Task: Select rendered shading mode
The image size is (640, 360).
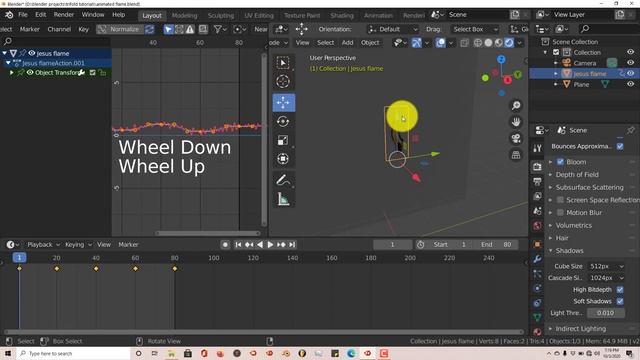Action: click(x=509, y=43)
